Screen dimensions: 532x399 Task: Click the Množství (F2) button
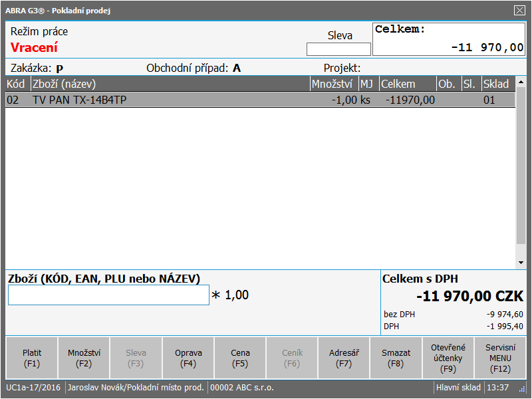coord(84,358)
